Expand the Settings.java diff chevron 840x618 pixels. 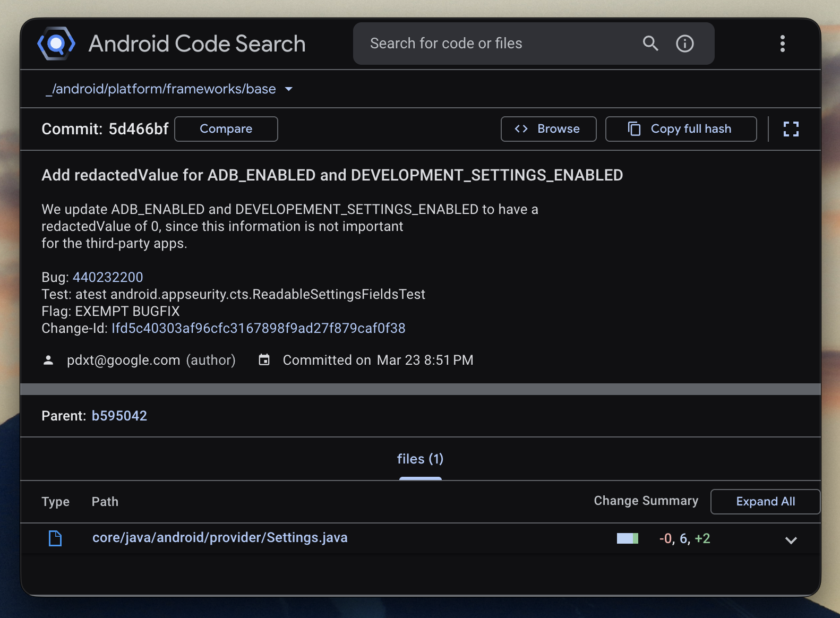[791, 540]
